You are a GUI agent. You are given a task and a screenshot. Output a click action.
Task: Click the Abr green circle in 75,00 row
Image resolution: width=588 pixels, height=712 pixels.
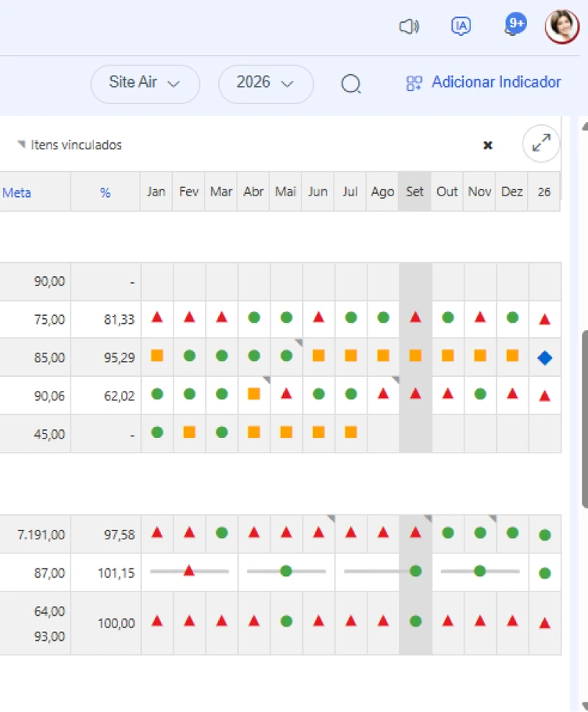(x=254, y=317)
